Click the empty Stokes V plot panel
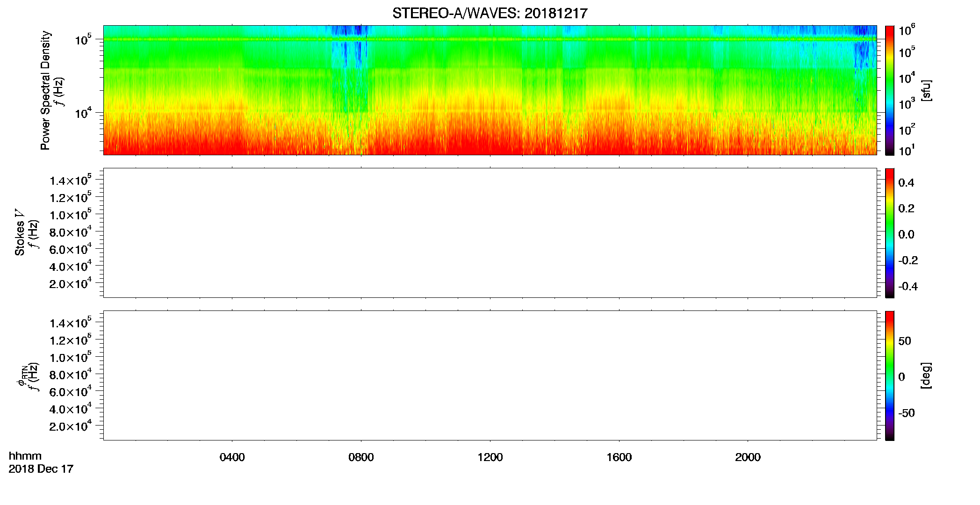 pos(490,233)
